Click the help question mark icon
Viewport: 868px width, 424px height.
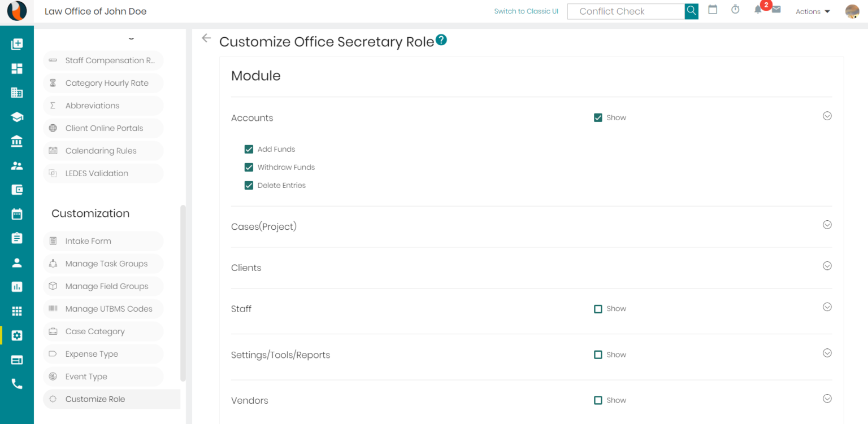pos(441,40)
